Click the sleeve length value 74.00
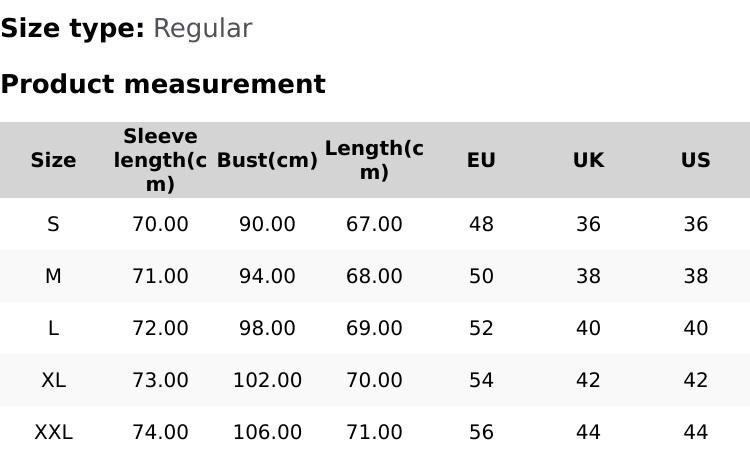Screen dimensions: 750x458 click(160, 432)
